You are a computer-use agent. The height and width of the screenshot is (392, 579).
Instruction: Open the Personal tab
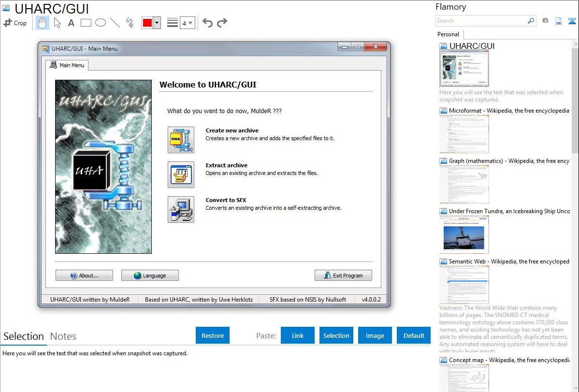point(448,34)
